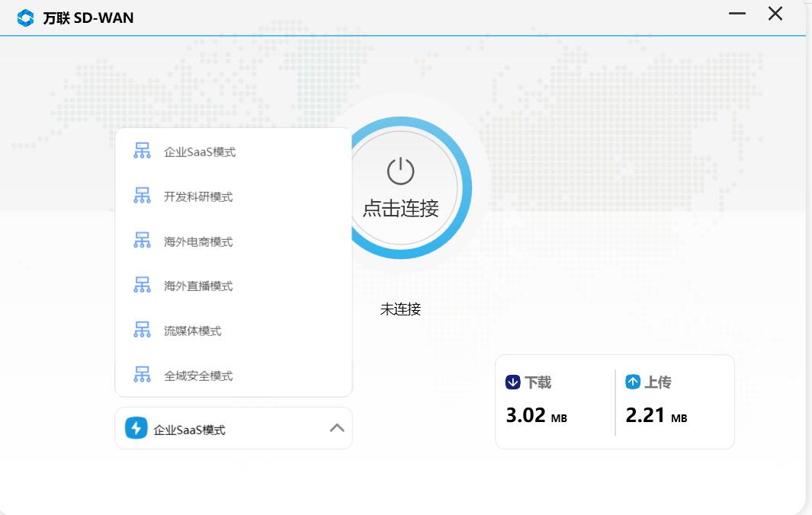
Task: Pick 海外直播模式 from the list
Action: coord(198,286)
